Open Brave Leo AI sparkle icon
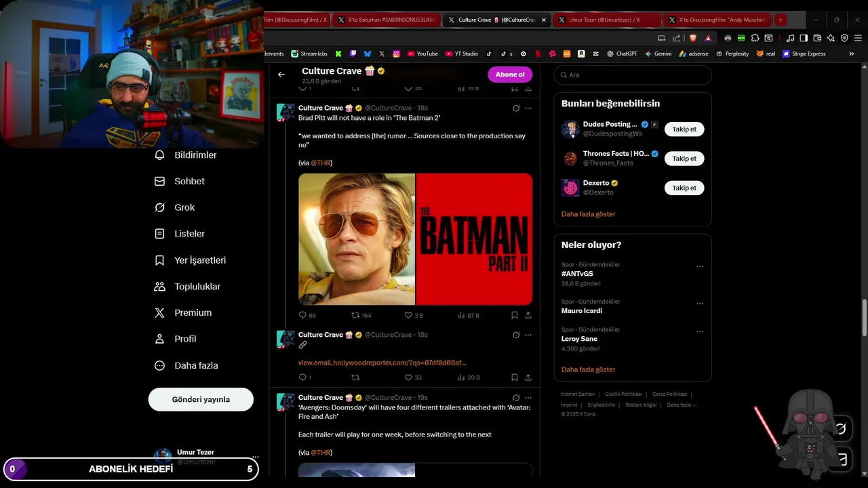The image size is (868, 488). tap(832, 38)
